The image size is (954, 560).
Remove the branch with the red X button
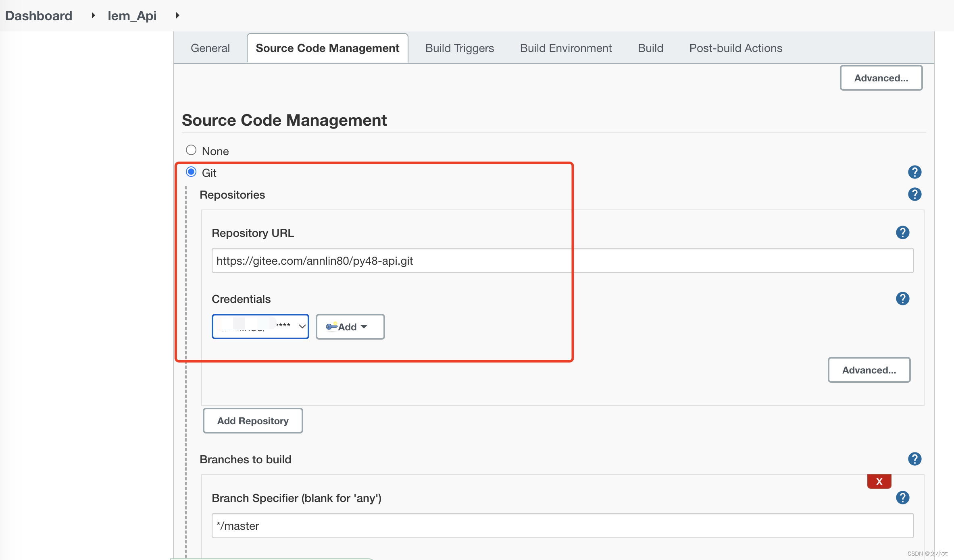(x=879, y=481)
